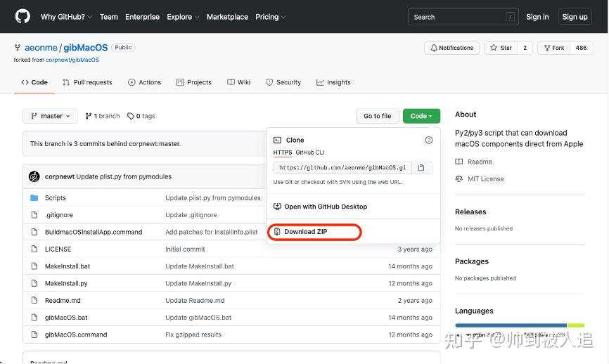This screenshot has width=609, height=364.
Task: Copy the clone URL with clipboard icon
Action: tap(421, 168)
